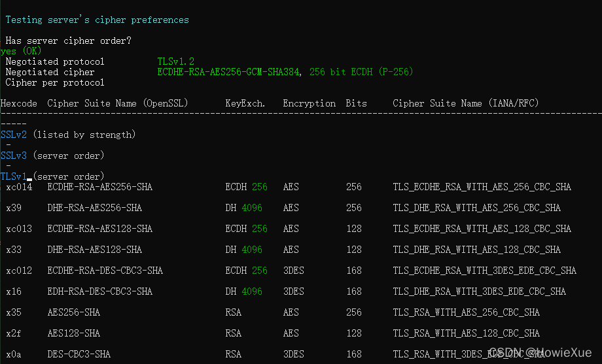
Task: Click the 'ECDHE-RSA-AES128-SHA' cipher name
Action: point(100,229)
